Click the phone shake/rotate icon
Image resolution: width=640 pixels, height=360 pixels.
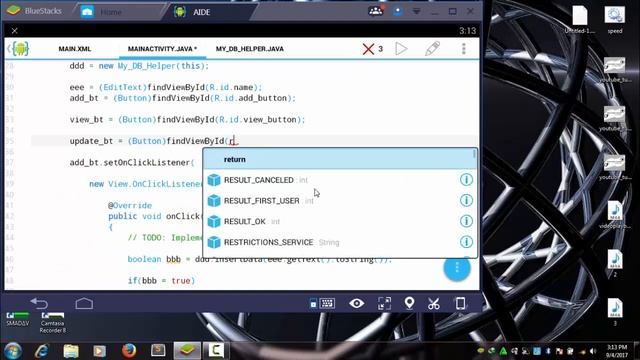460,303
